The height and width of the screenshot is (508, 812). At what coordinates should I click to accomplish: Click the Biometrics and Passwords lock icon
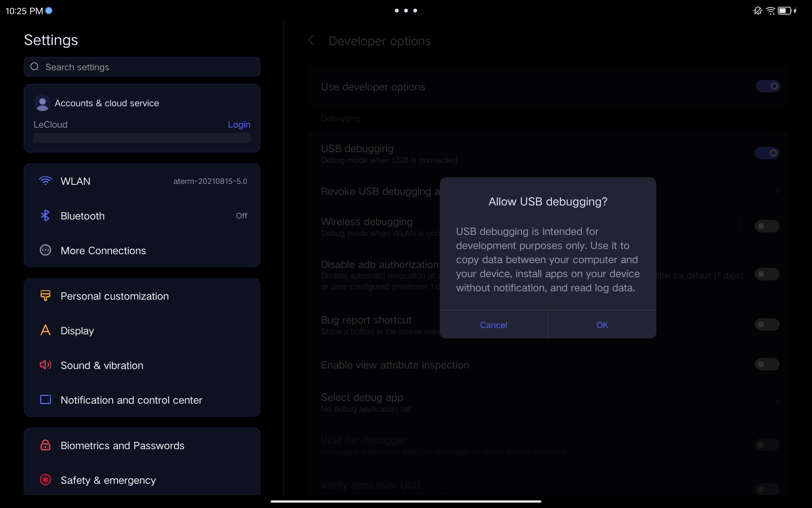[x=45, y=445]
